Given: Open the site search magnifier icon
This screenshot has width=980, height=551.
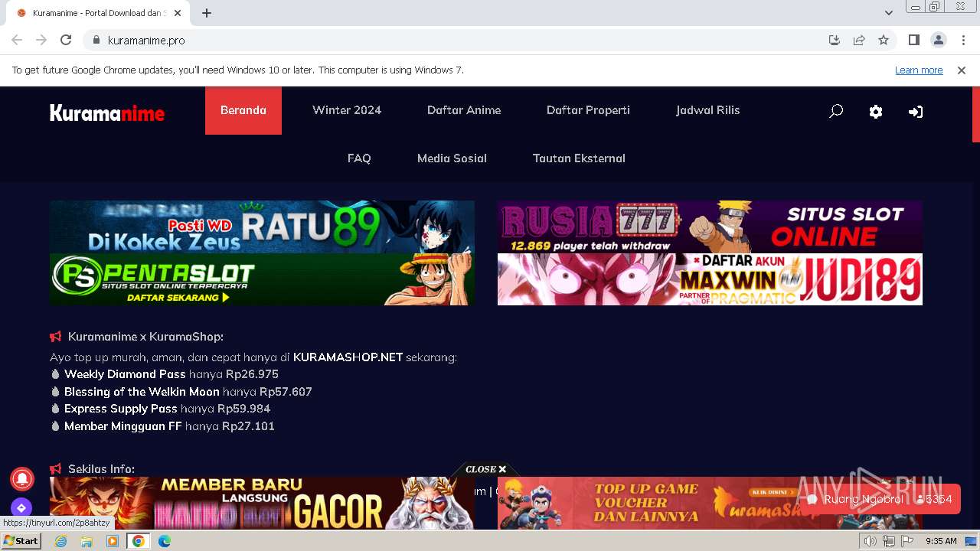Looking at the screenshot, I should [836, 111].
